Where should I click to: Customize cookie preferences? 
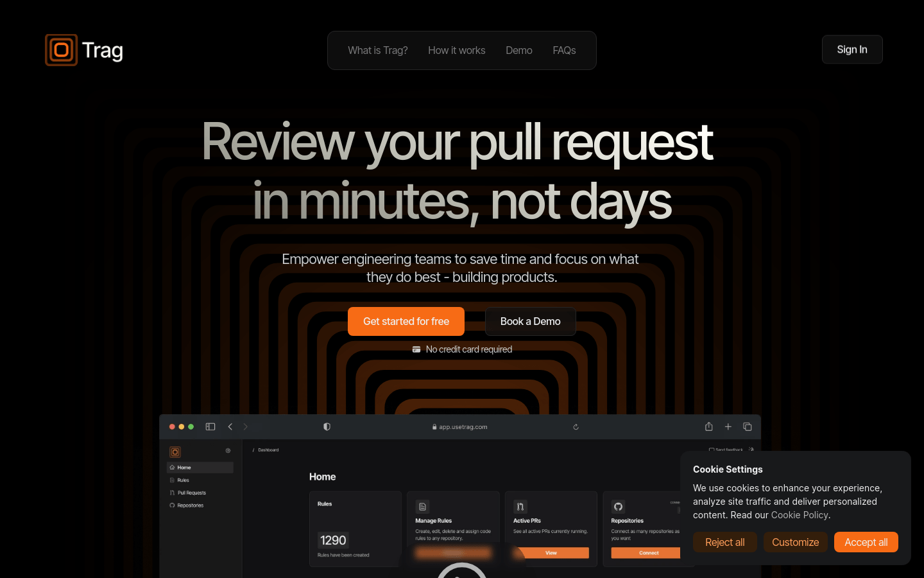tap(796, 542)
